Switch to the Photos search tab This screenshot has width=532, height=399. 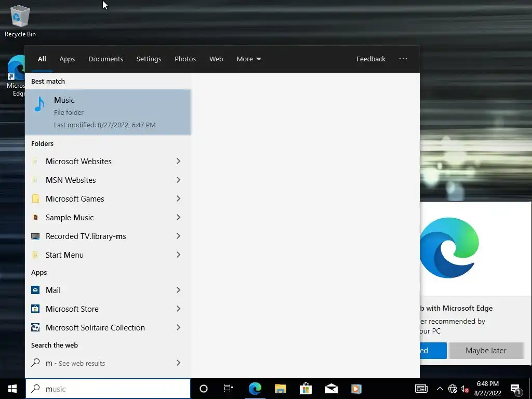click(x=185, y=59)
